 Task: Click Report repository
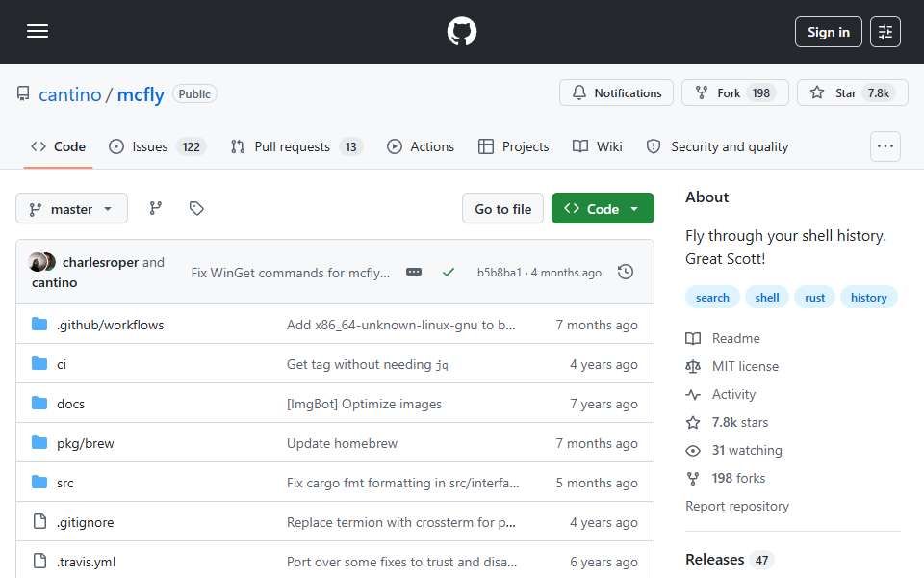pos(736,506)
